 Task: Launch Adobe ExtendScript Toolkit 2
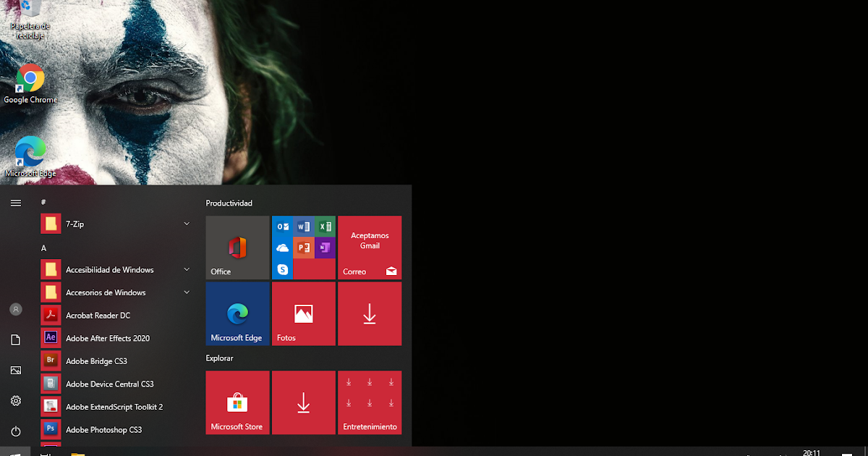[116, 407]
